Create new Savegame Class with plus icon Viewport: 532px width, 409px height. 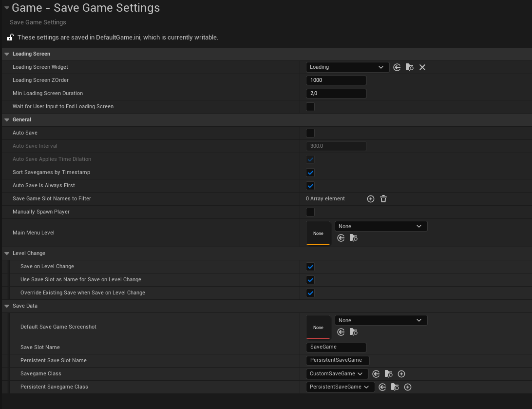point(401,374)
